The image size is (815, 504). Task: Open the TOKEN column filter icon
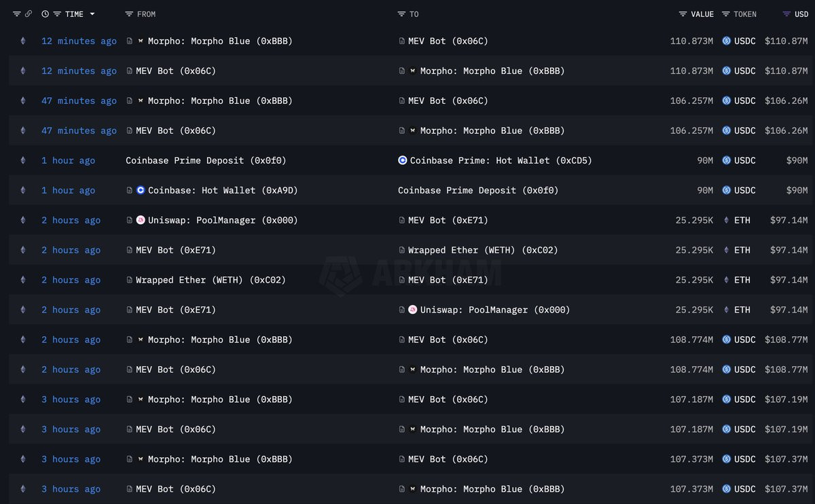point(725,14)
